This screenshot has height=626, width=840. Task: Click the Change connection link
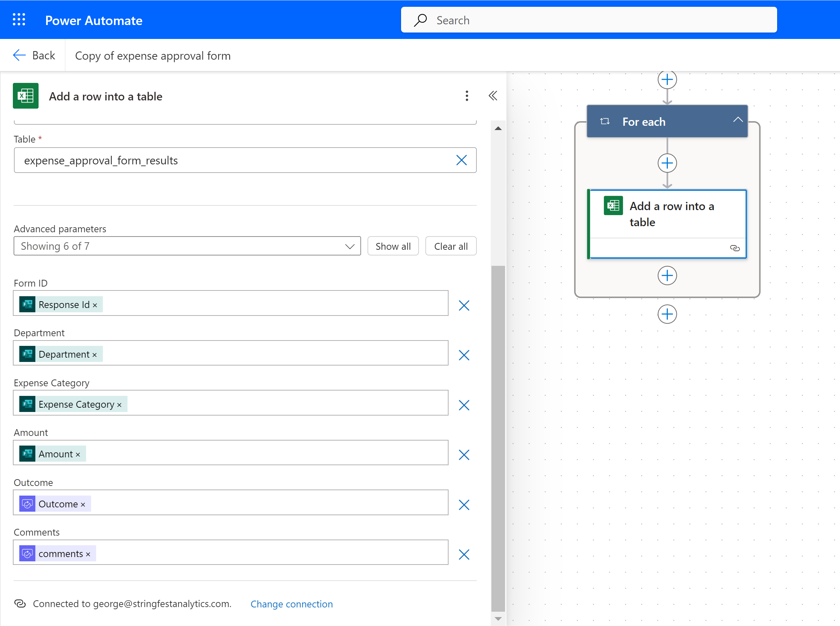click(292, 604)
